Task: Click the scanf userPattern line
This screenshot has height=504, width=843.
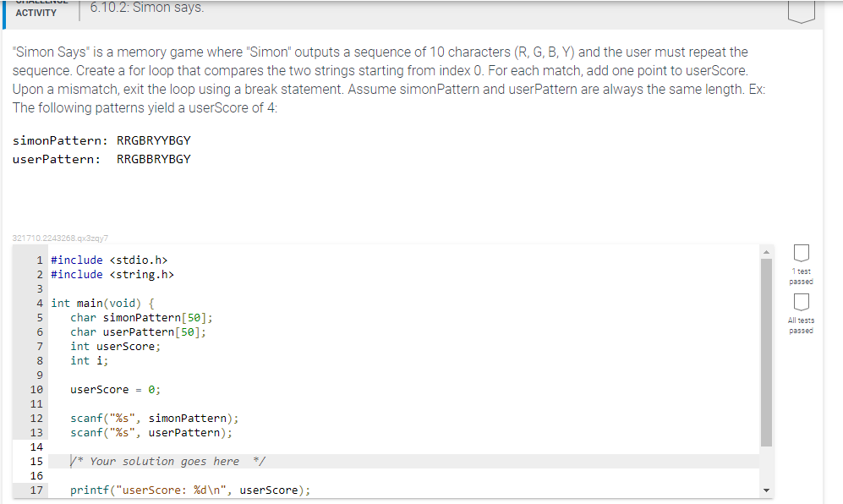Action: (x=151, y=433)
